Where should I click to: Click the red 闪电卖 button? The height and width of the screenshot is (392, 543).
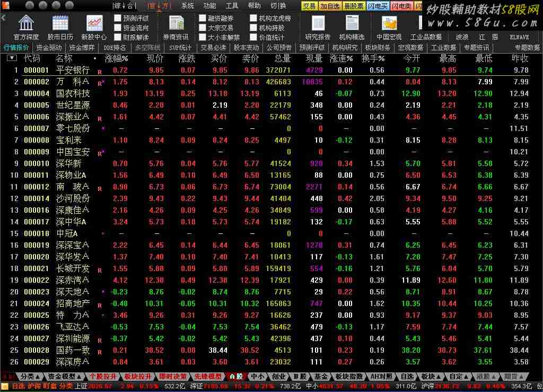click(x=402, y=6)
